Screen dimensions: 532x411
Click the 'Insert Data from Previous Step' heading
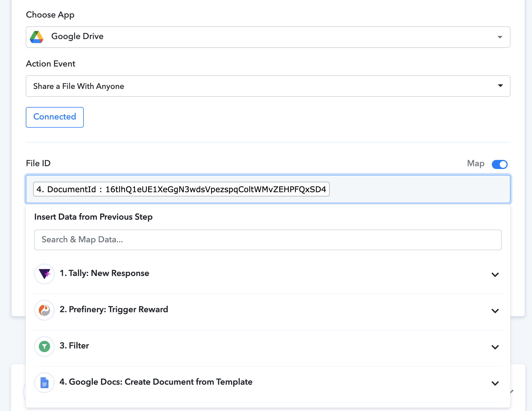click(x=93, y=217)
